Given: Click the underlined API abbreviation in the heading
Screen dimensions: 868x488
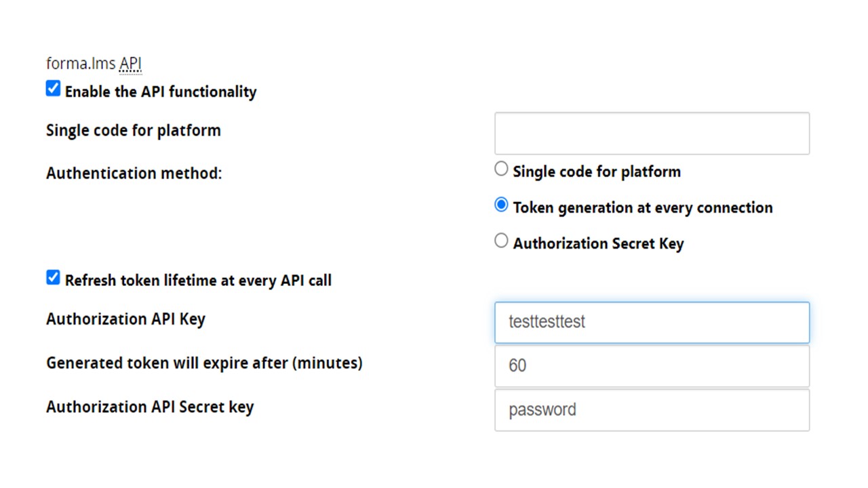Looking at the screenshot, I should click(131, 64).
